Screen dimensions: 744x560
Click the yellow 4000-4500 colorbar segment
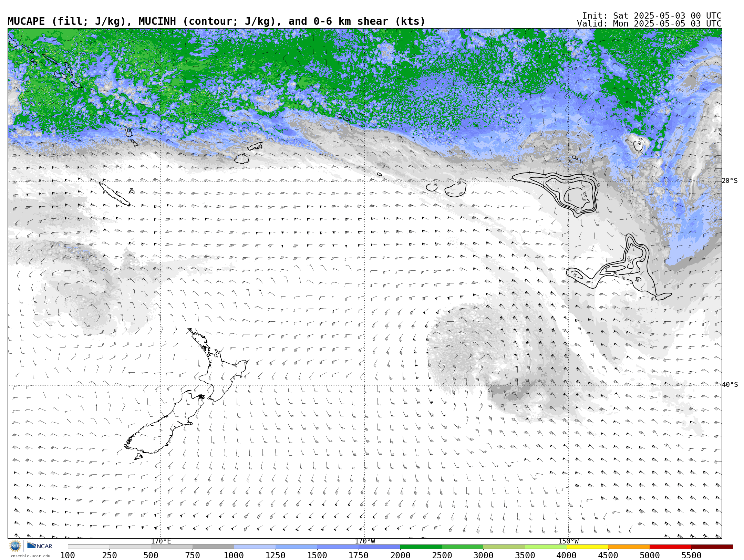click(587, 547)
